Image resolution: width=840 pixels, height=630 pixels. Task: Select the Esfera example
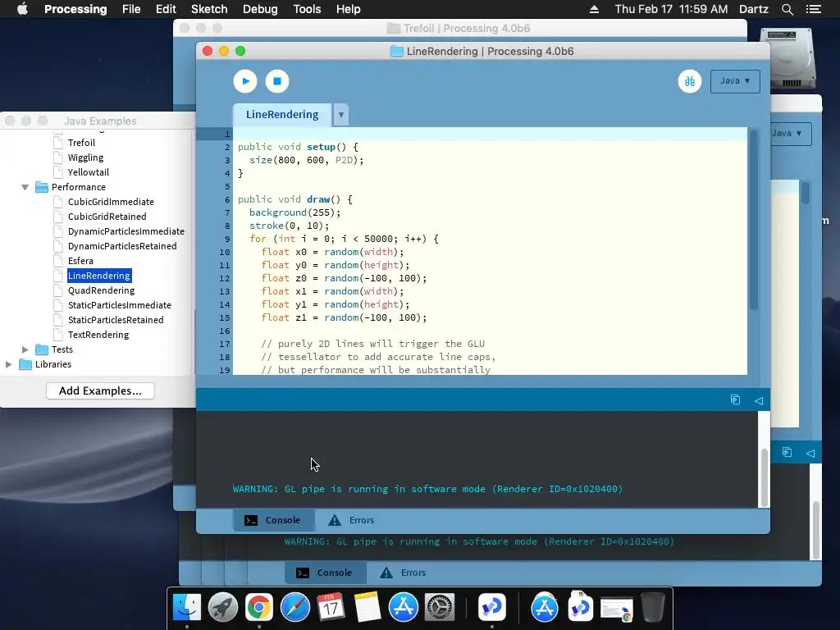pyautogui.click(x=80, y=261)
